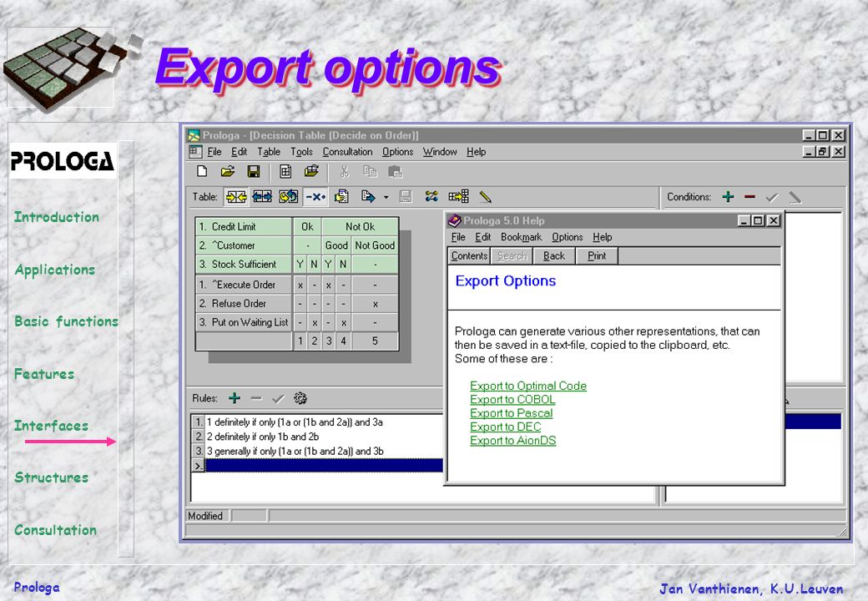This screenshot has width=868, height=601.
Task: Click the new table grid icon
Action: tap(285, 172)
